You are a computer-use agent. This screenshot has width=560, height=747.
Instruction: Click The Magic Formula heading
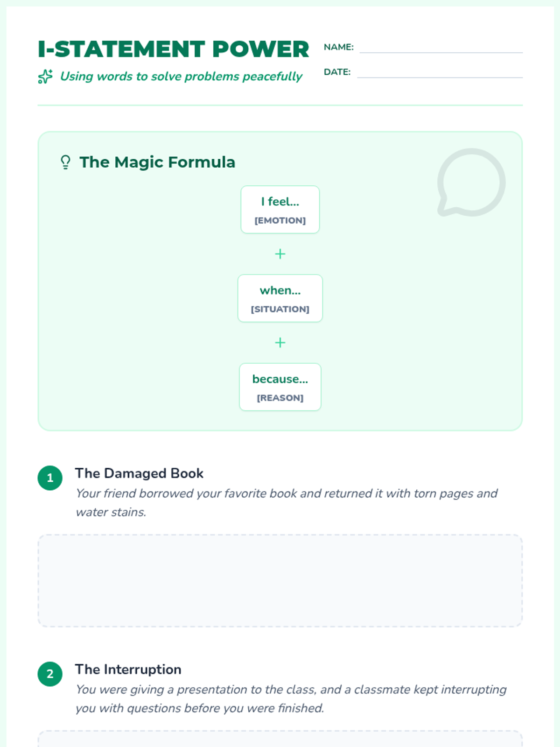(157, 162)
